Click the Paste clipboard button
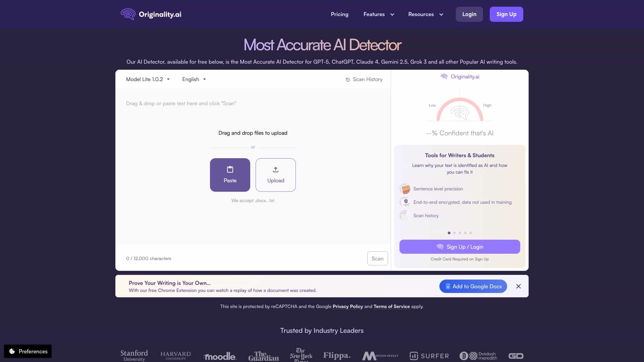Screen dimensions: 644x362 [230, 175]
